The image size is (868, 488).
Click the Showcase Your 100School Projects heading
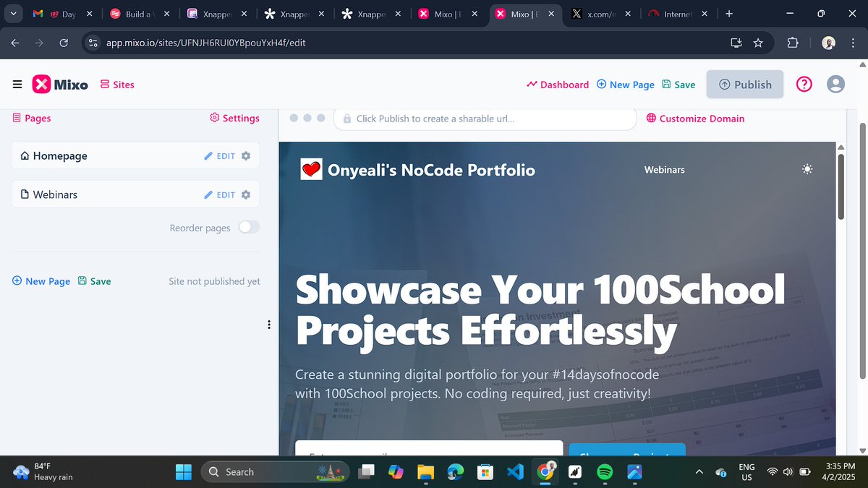pos(540,310)
